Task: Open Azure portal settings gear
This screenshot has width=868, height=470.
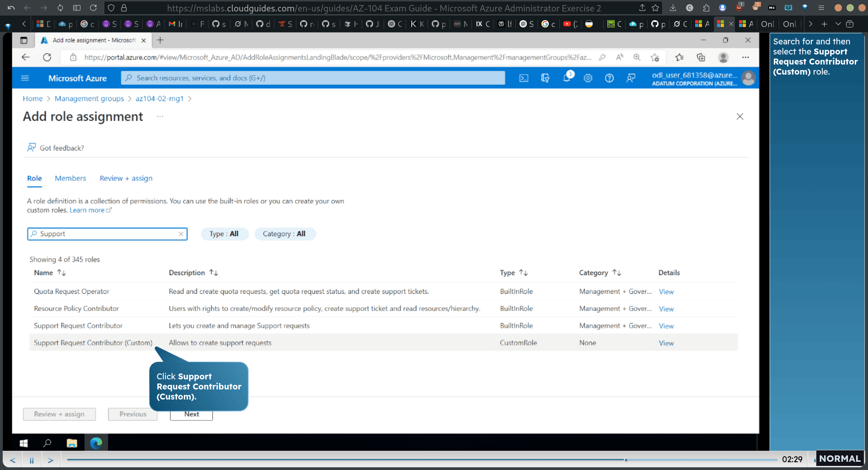Action: point(588,78)
